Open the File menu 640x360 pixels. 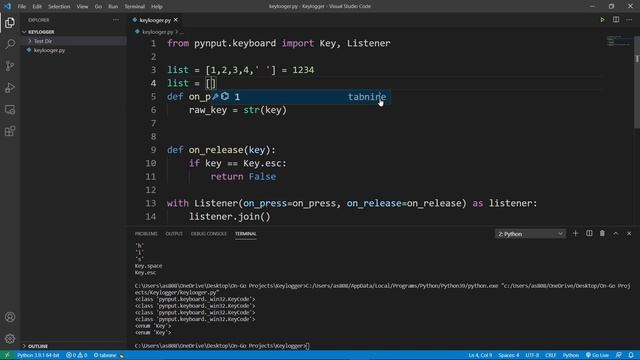[x=22, y=7]
